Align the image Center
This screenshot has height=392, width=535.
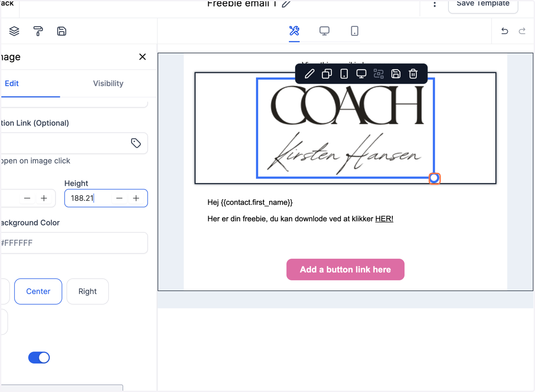(38, 291)
